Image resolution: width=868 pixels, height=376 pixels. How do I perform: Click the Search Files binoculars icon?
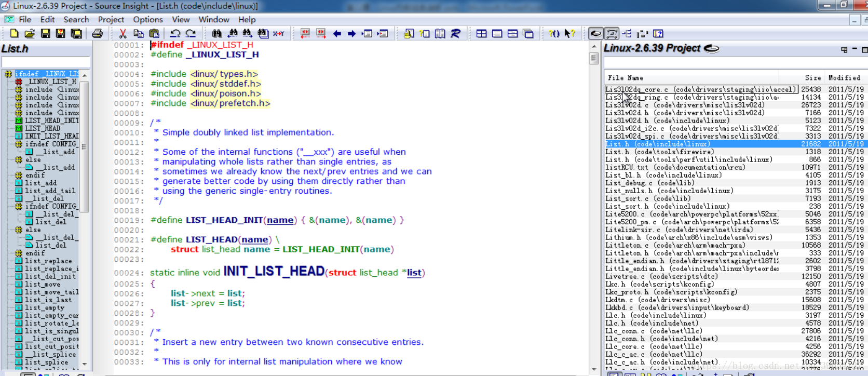(x=263, y=34)
